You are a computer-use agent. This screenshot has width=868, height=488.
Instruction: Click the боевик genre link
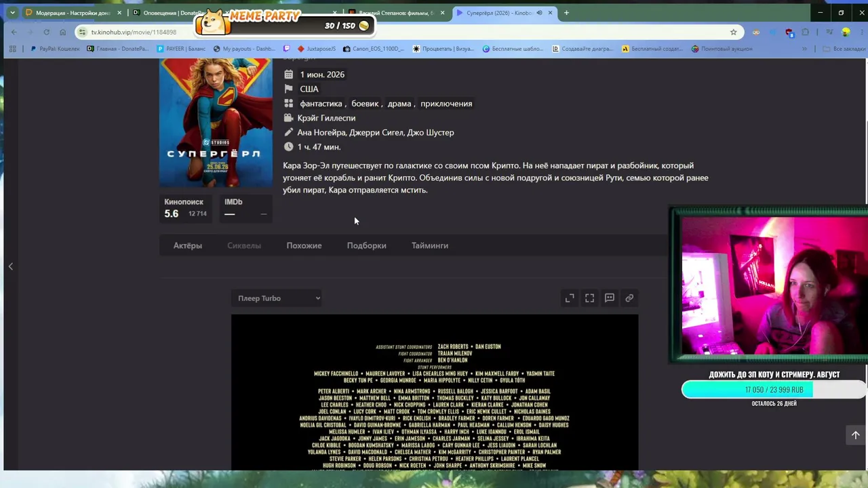365,104
